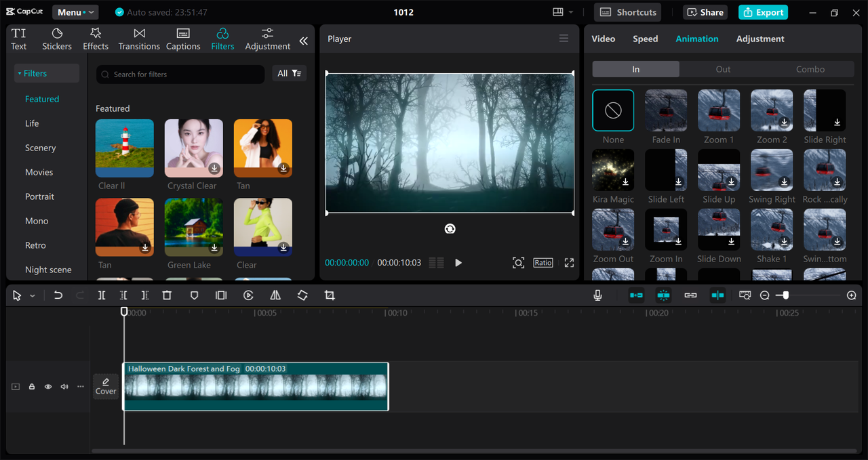Select the Movies filter category
The width and height of the screenshot is (868, 460).
click(39, 172)
